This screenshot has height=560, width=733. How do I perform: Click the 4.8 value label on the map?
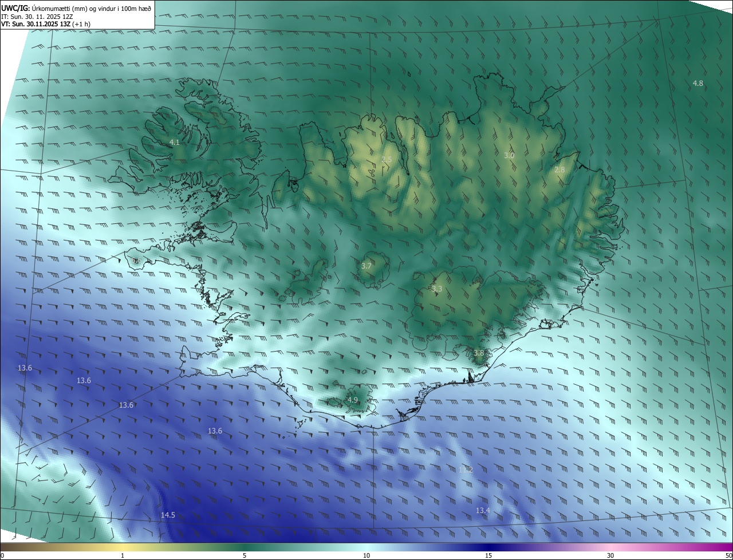pyautogui.click(x=698, y=83)
